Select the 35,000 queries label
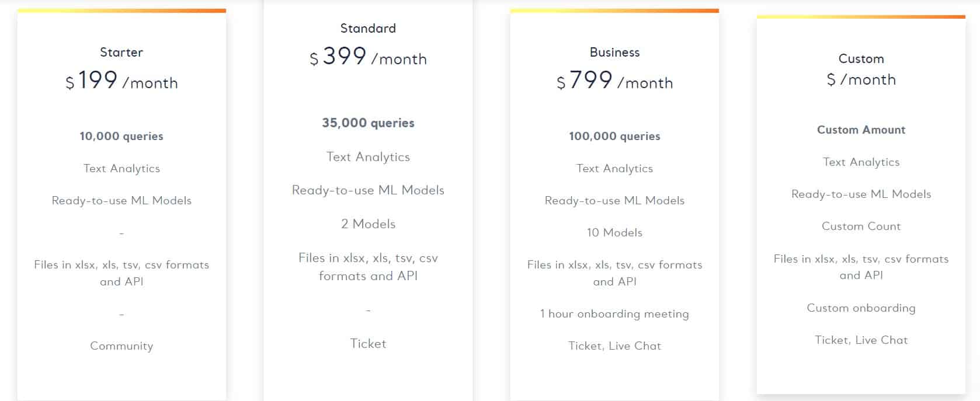This screenshot has width=980, height=401. tap(368, 123)
